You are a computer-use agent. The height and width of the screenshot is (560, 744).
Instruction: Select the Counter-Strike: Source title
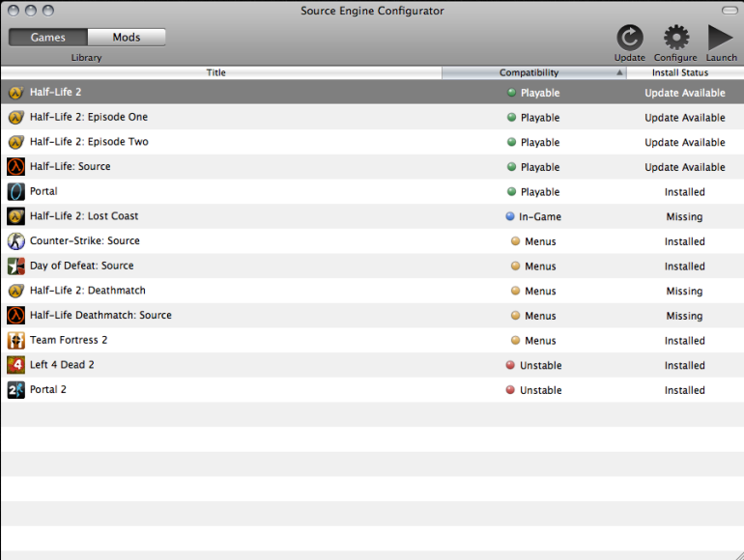(85, 240)
